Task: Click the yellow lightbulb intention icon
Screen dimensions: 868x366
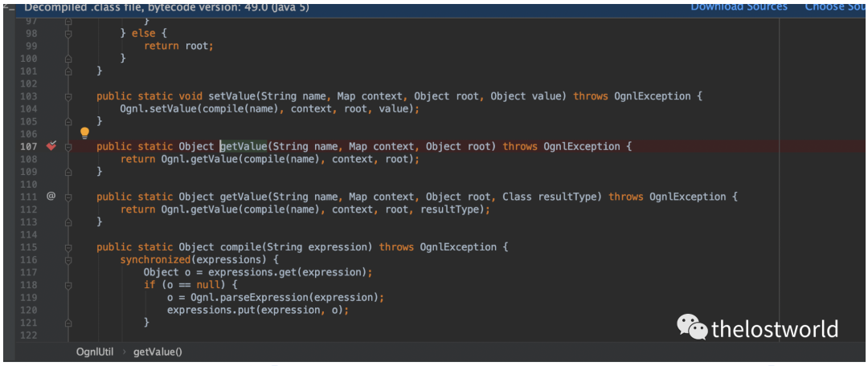Action: 84,132
